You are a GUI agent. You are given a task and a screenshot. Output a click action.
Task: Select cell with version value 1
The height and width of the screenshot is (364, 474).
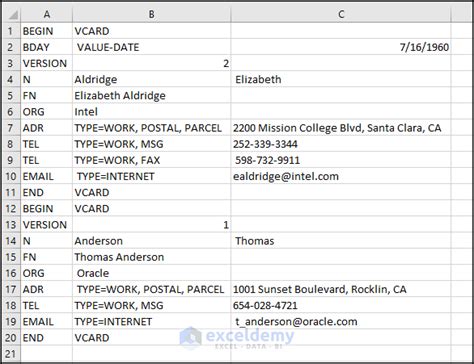tap(151, 225)
